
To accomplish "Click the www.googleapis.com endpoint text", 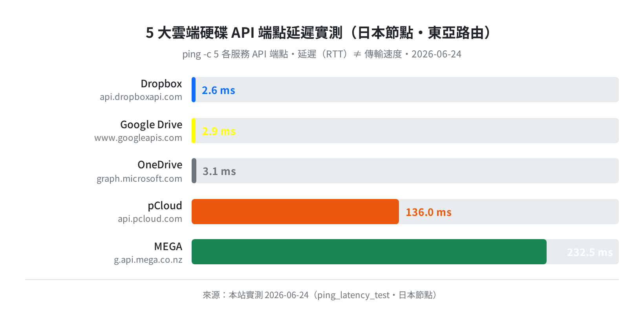I will 138,138.
